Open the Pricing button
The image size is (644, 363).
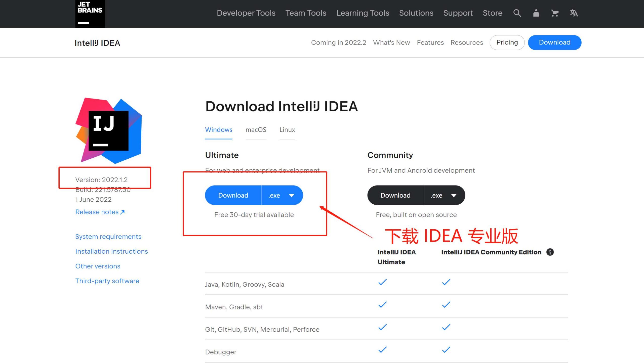(x=507, y=42)
